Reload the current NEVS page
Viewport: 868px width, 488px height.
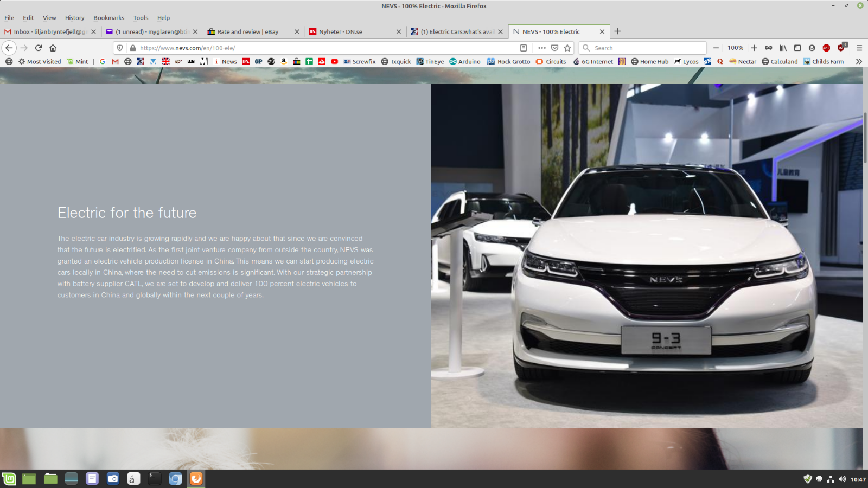pos(39,48)
